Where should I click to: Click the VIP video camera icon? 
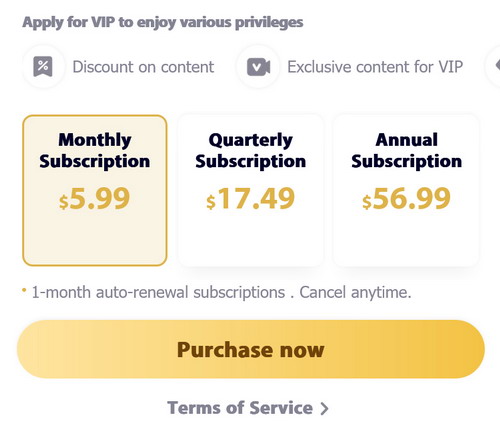(258, 67)
